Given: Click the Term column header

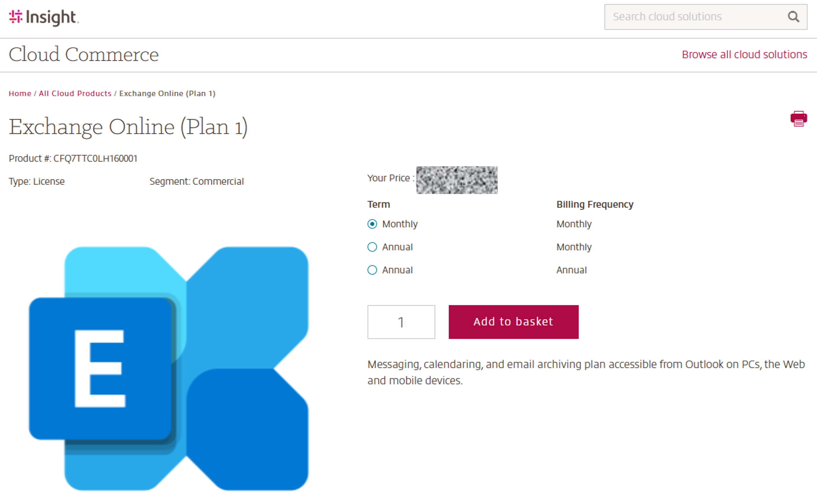Looking at the screenshot, I should [378, 204].
